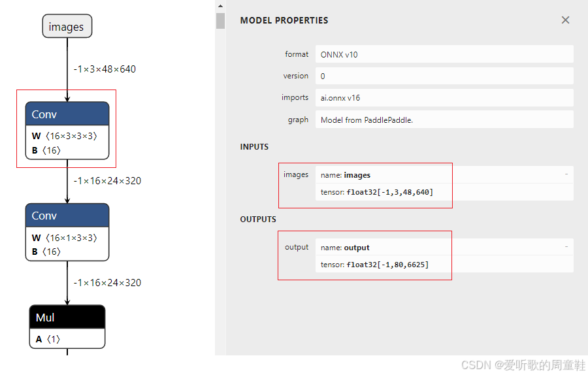This screenshot has width=588, height=375.
Task: Click the graph field Model from PaddlePaddle
Action: coord(444,120)
